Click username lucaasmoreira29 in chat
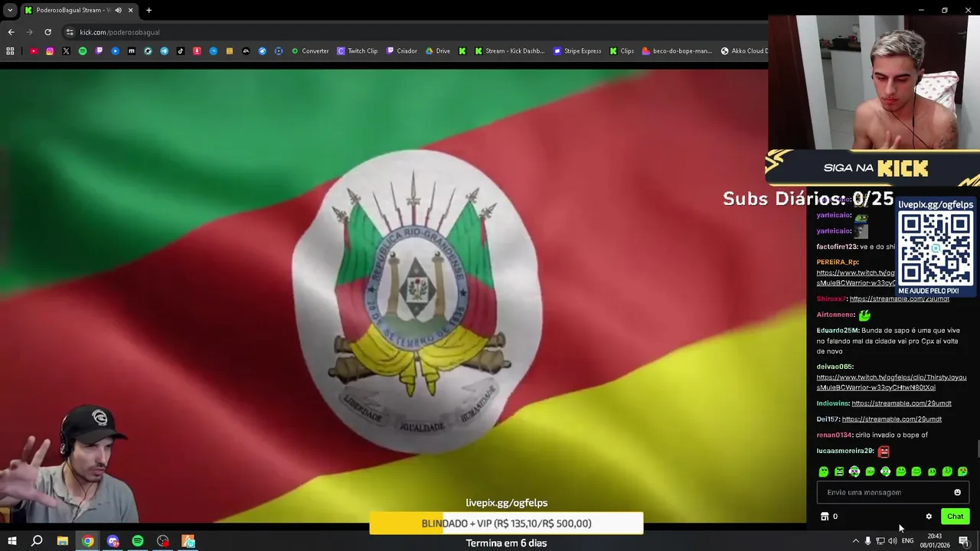 click(844, 451)
